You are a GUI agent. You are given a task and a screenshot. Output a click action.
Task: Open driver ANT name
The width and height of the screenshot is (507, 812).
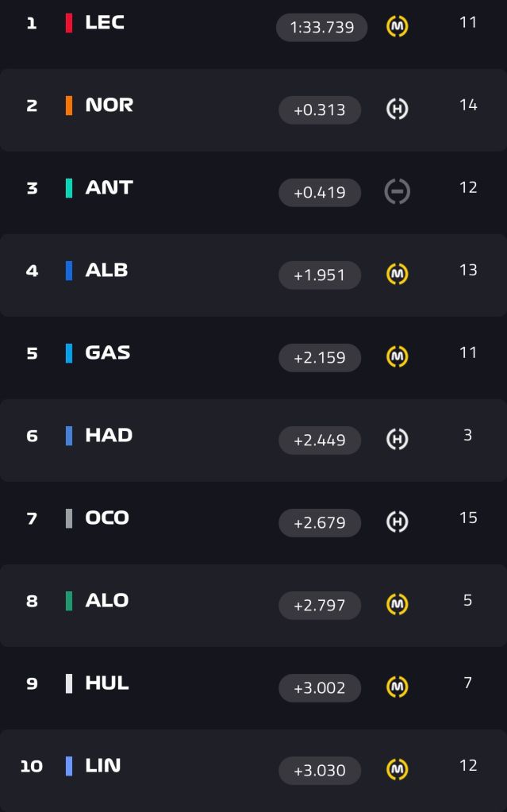point(109,187)
